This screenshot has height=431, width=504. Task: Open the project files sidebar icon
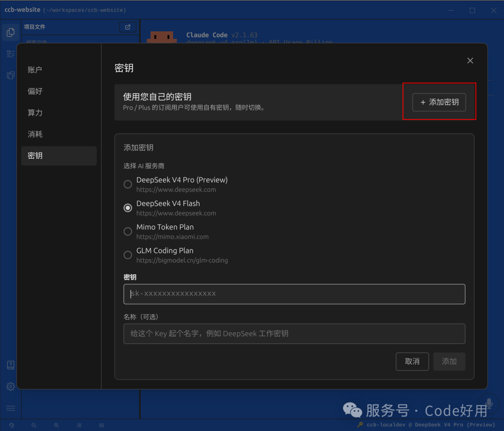(11, 33)
